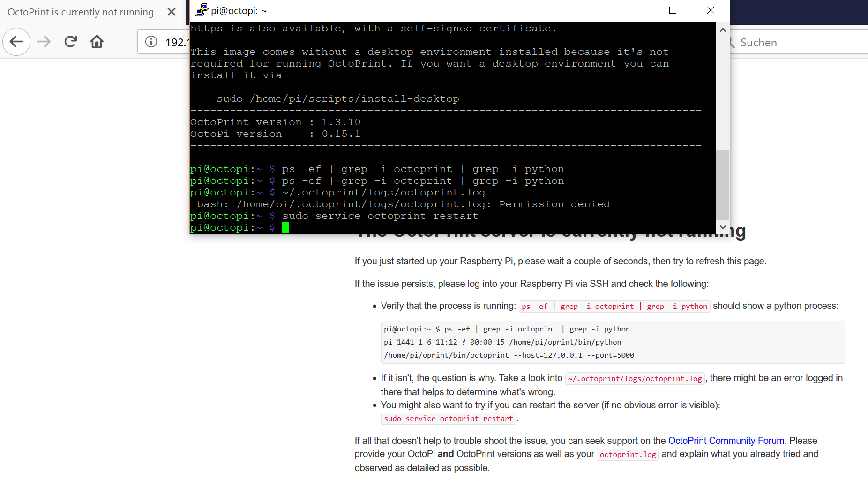
Task: Click the terminal scrollbar down arrow
Action: (723, 227)
